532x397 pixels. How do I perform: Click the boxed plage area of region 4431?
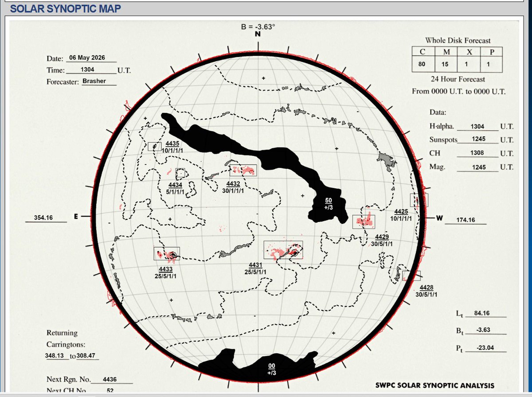[x=283, y=250]
